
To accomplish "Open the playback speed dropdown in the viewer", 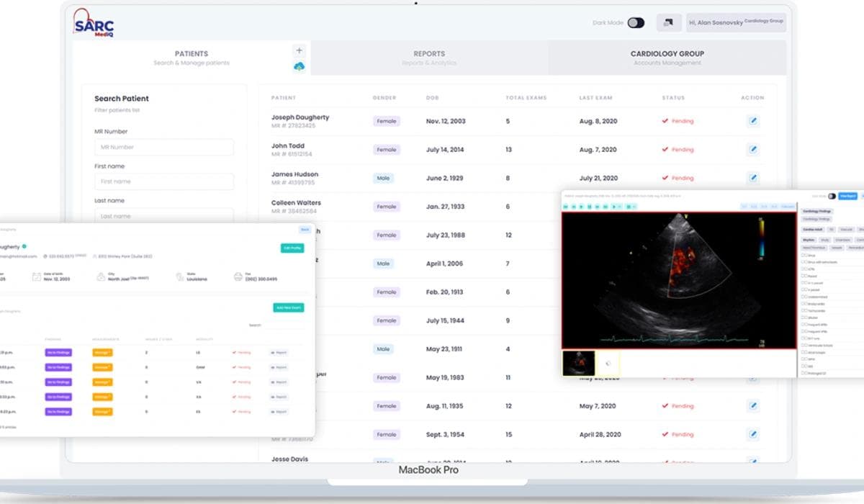I will pos(616,207).
